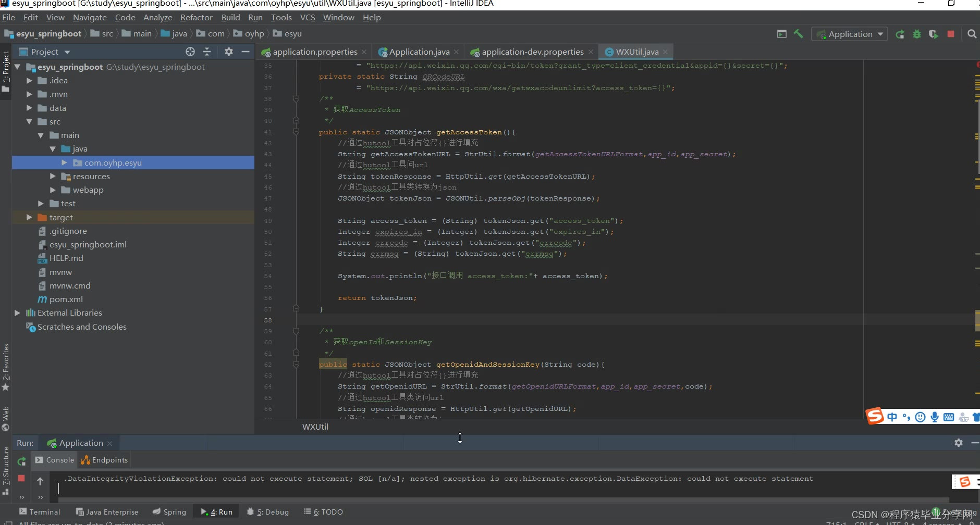Open the Application run configuration dropdown
Image resolution: width=980 pixels, height=525 pixels.
pos(850,34)
